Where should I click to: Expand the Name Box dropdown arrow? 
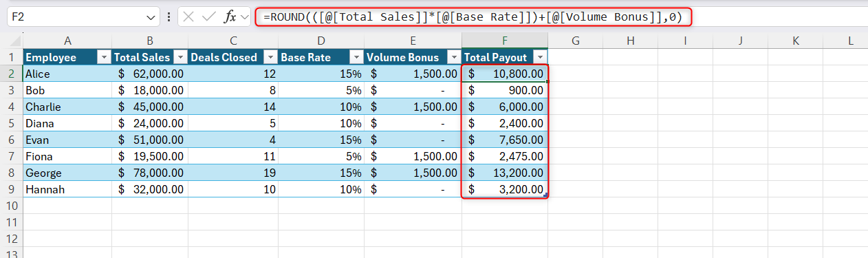pos(151,17)
